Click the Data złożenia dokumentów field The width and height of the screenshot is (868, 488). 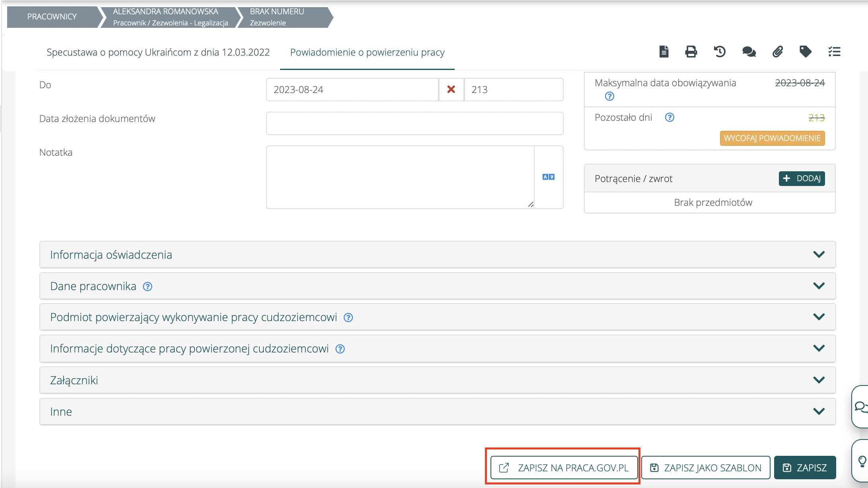click(x=415, y=123)
